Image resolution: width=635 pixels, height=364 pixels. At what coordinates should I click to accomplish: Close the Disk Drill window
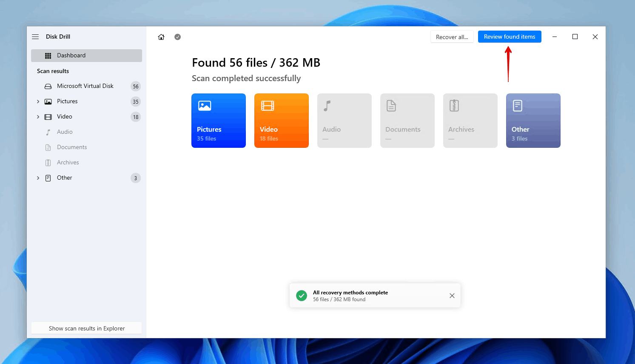(x=595, y=37)
